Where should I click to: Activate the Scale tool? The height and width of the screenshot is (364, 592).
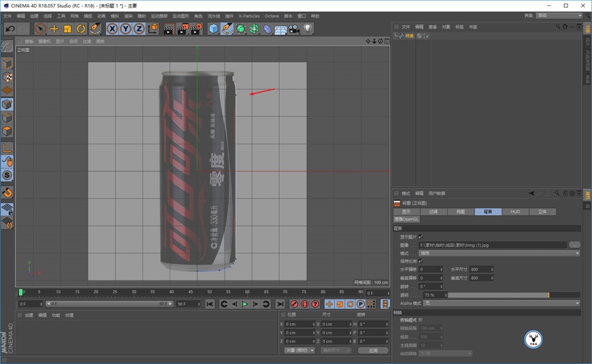point(67,29)
